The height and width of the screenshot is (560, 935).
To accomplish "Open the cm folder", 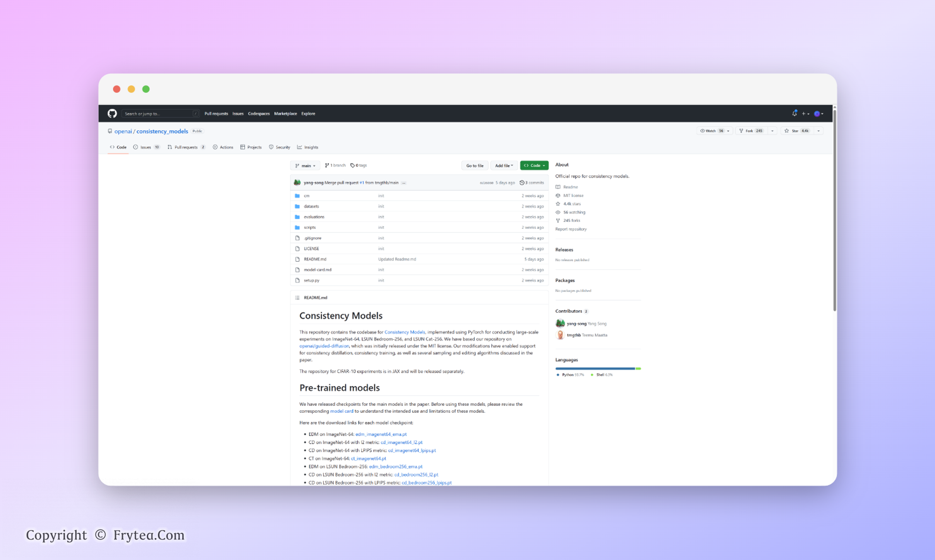I will tap(307, 196).
